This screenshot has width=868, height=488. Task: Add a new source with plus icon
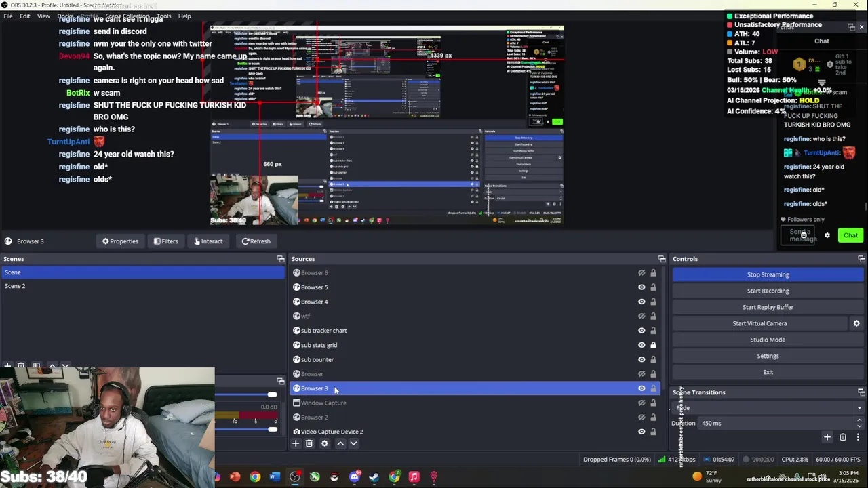[296, 443]
